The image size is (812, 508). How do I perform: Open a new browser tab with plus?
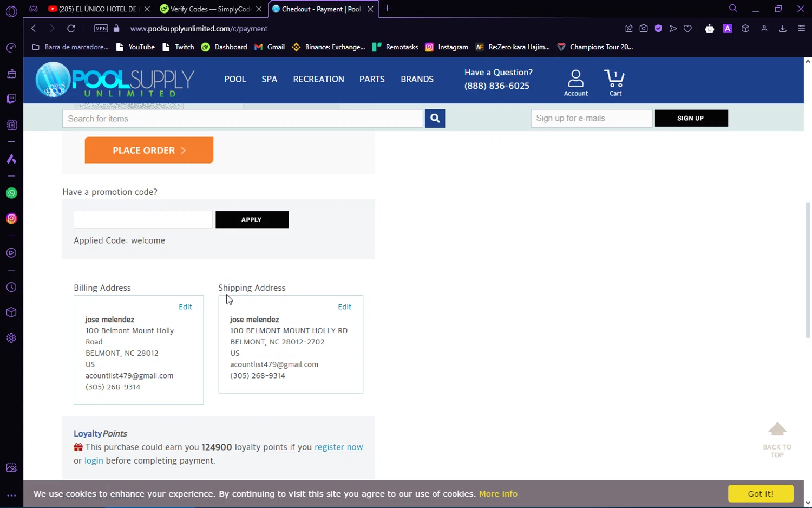387,9
